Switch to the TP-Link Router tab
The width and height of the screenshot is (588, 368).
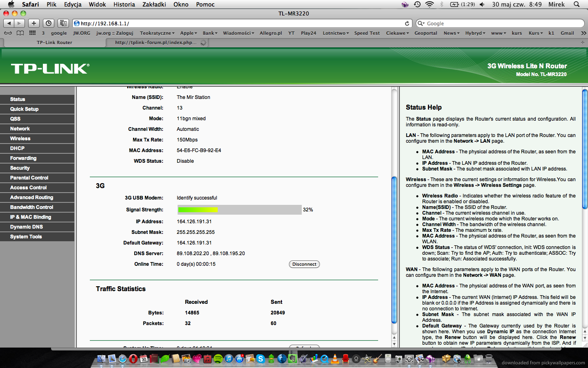coord(54,42)
